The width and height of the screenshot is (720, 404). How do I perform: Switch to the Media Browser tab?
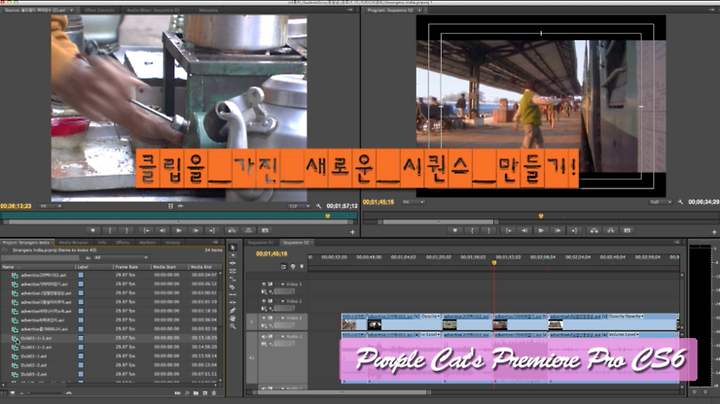[x=73, y=242]
